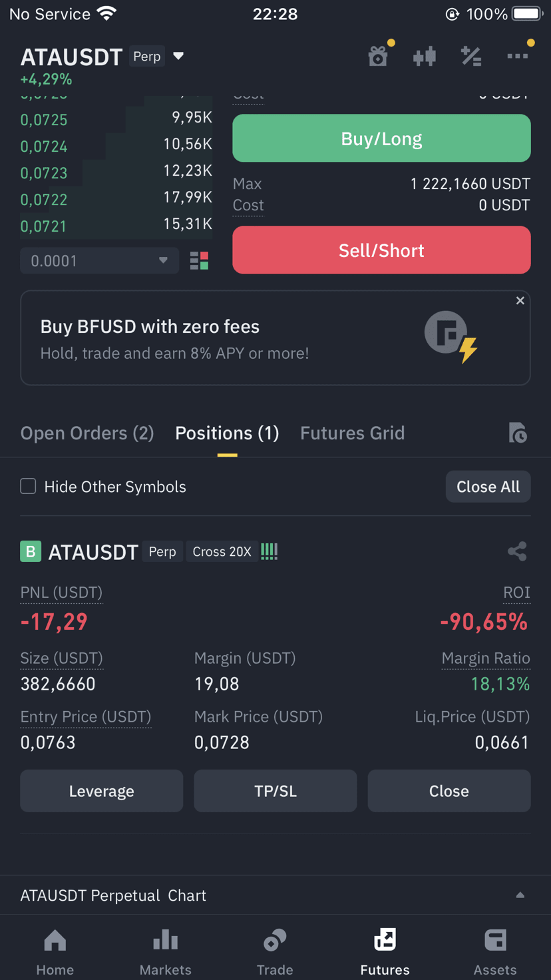Open the ATAUSDT symbol selector dropdown arrow
This screenshot has width=551, height=980.
[178, 56]
